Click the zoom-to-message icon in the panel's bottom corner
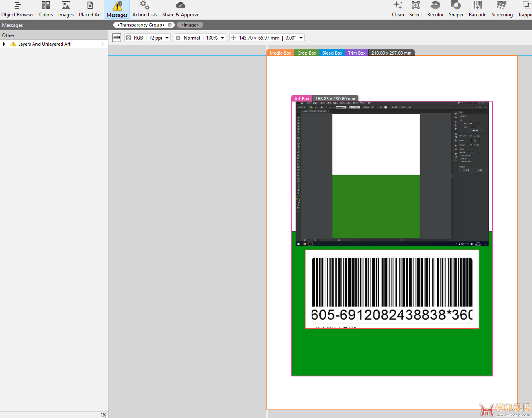This screenshot has width=532, height=418. pyautogui.click(x=103, y=415)
